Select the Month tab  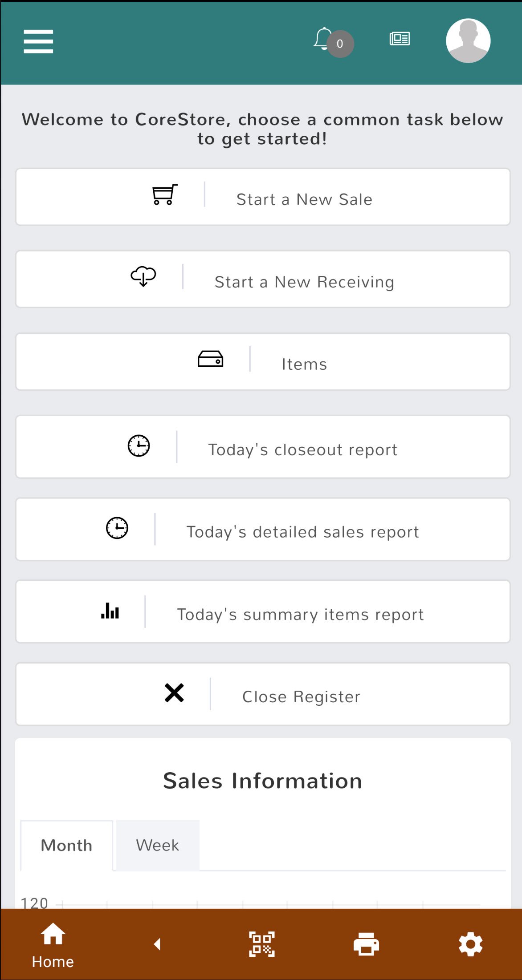[66, 845]
